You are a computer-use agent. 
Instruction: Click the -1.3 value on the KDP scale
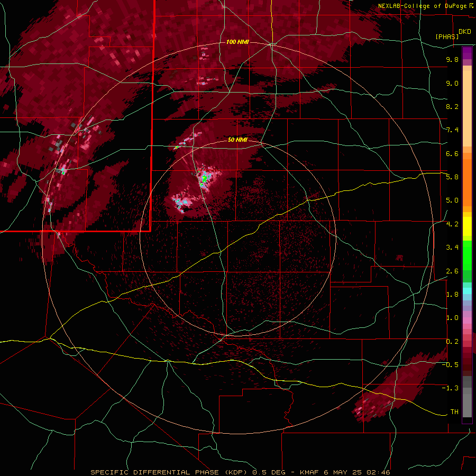tap(450, 388)
